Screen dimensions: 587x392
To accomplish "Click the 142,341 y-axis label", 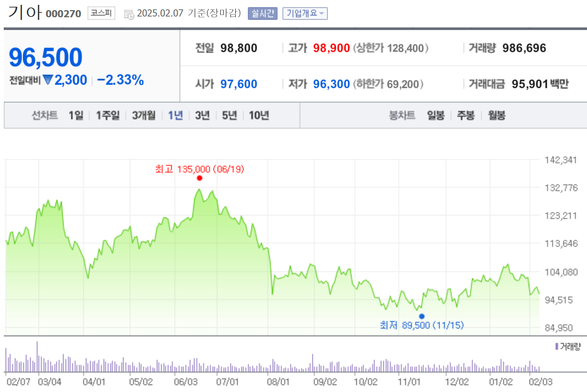I will [x=561, y=160].
